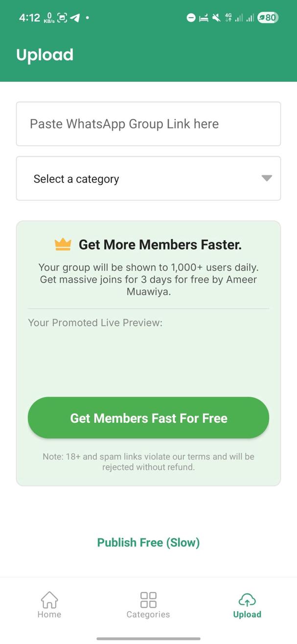Tap the Telegram notification icon
The width and height of the screenshot is (297, 644).
[74, 18]
